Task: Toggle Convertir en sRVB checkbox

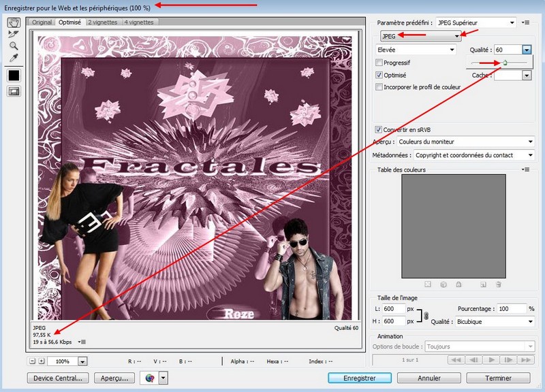Action: tap(379, 129)
